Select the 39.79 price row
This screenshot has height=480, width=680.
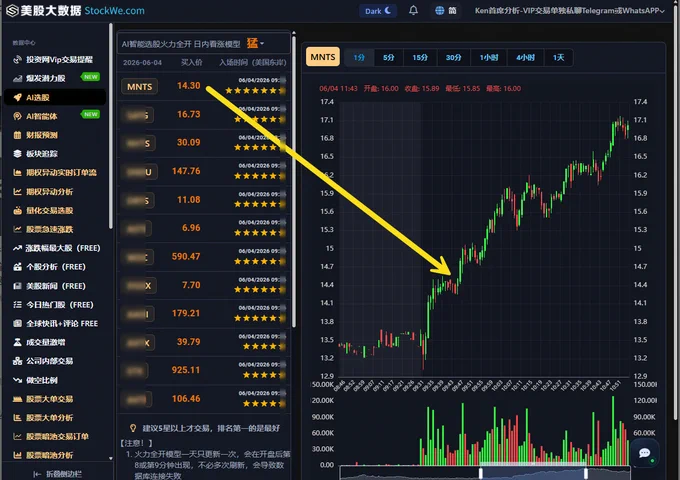coord(204,342)
